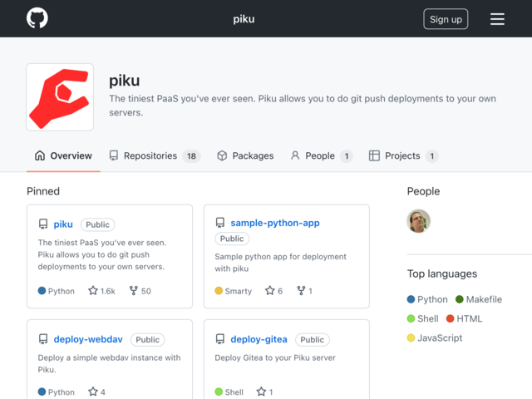Click the fork icon on sample-python-app
The image size is (532, 399).
pyautogui.click(x=301, y=291)
